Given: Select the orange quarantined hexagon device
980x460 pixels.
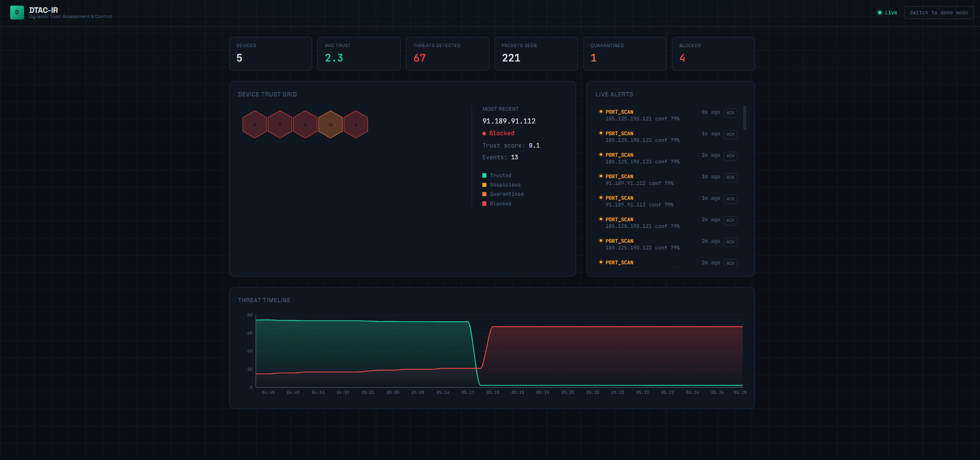Looking at the screenshot, I should click(x=331, y=124).
